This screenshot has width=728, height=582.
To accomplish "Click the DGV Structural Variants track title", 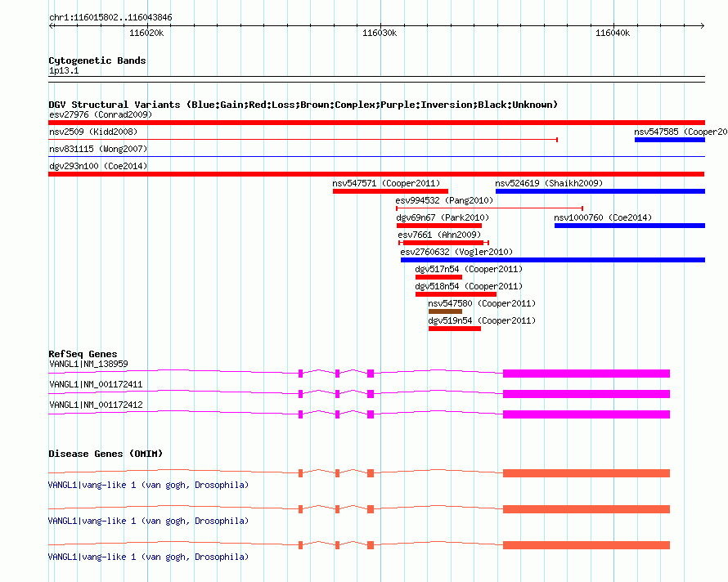I will click(x=303, y=105).
